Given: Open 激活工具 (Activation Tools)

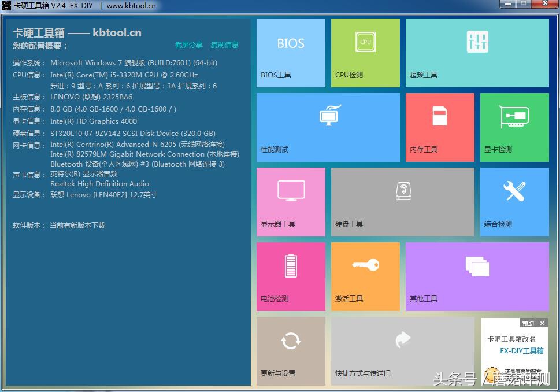Looking at the screenshot, I should point(365,276).
